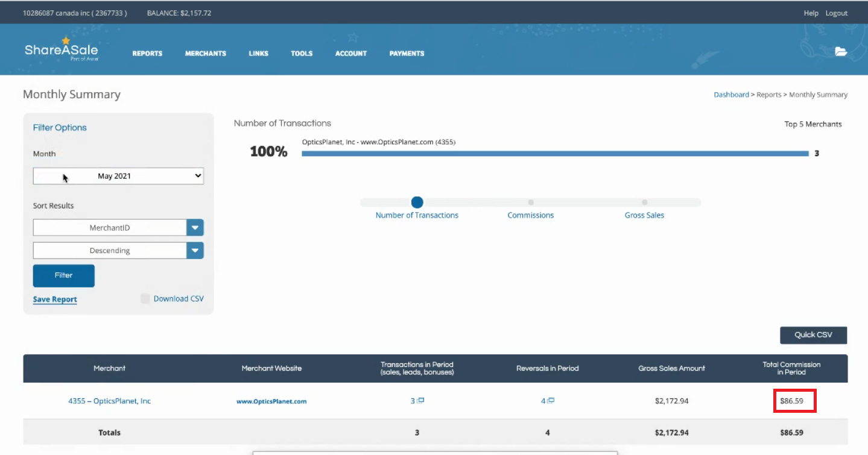This screenshot has height=455, width=868.
Task: Click the Logout link
Action: point(837,13)
